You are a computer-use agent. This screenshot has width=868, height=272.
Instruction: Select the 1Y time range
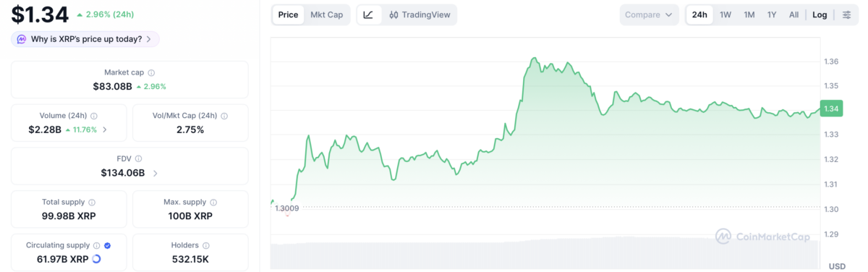pyautogui.click(x=772, y=14)
